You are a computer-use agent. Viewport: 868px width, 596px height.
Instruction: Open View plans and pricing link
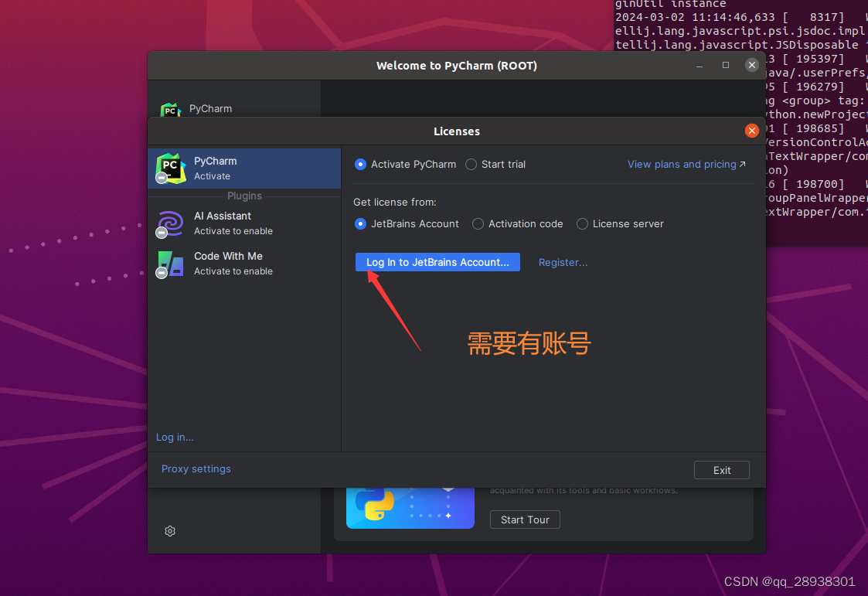click(x=686, y=165)
